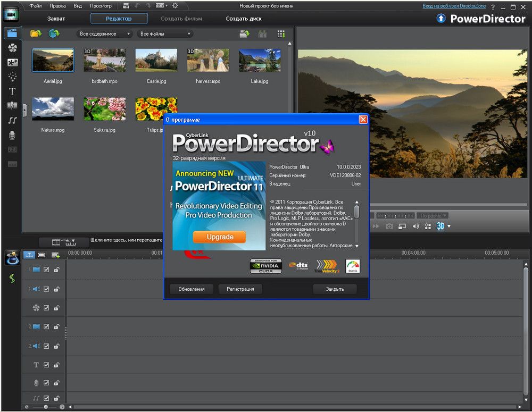Expand the 'Все файлы' filter dropdown

(165, 34)
